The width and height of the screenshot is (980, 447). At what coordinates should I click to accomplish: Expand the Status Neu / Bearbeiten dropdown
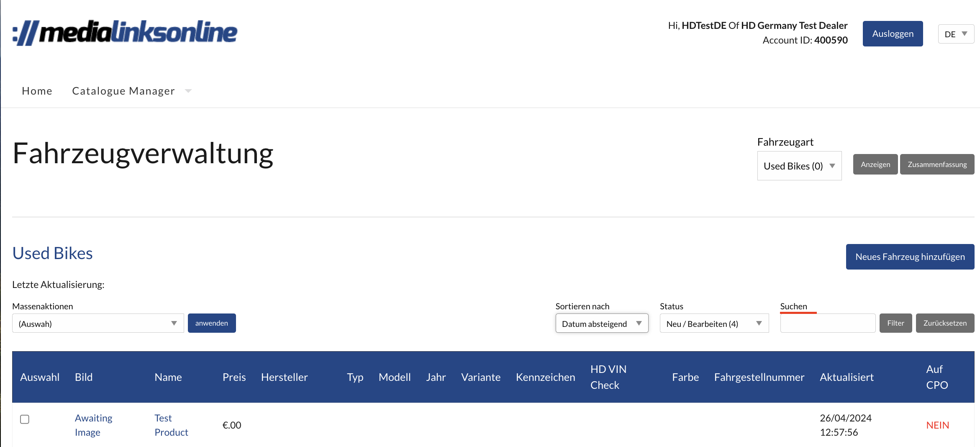(714, 324)
